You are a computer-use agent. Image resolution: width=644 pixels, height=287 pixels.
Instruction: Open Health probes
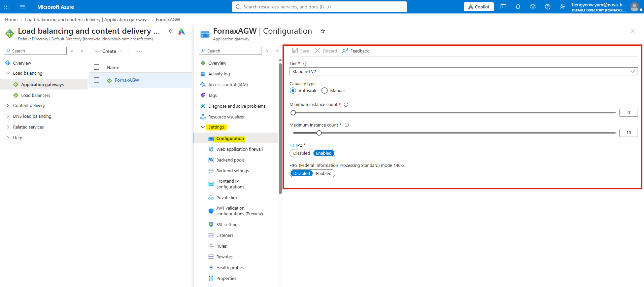[x=230, y=268]
